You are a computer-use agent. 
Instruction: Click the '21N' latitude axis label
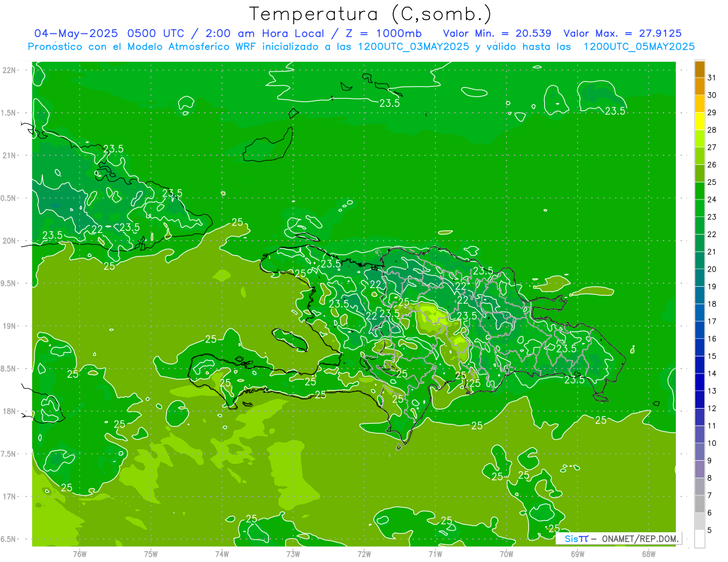pyautogui.click(x=10, y=156)
